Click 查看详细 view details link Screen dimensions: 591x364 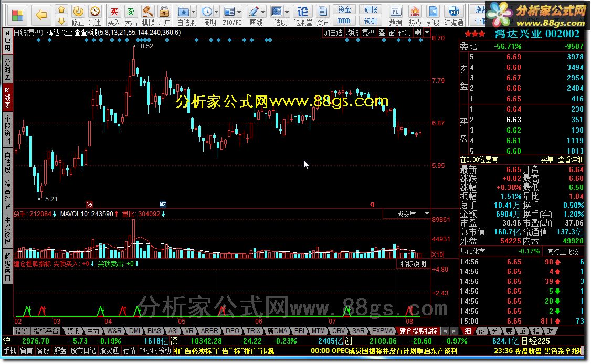point(571,160)
